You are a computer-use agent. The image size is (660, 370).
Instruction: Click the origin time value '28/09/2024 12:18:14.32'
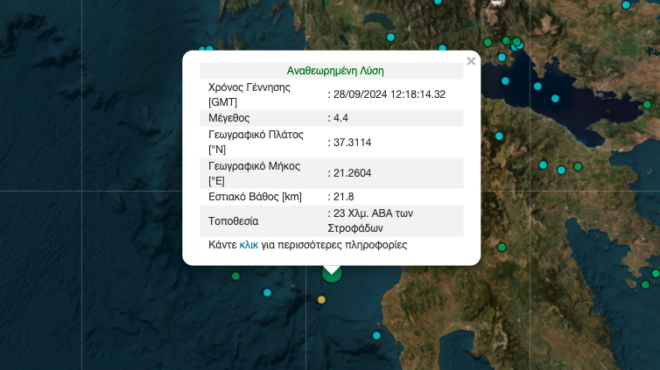[389, 94]
